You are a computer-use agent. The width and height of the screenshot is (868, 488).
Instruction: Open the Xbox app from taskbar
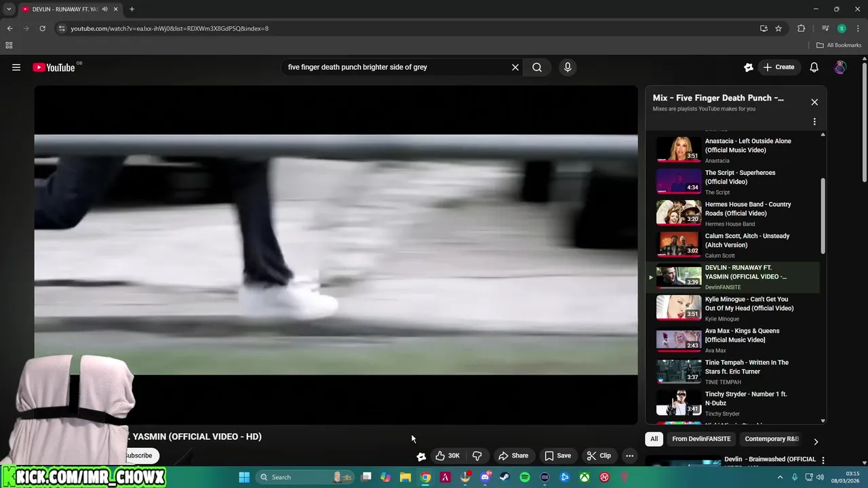585,477
